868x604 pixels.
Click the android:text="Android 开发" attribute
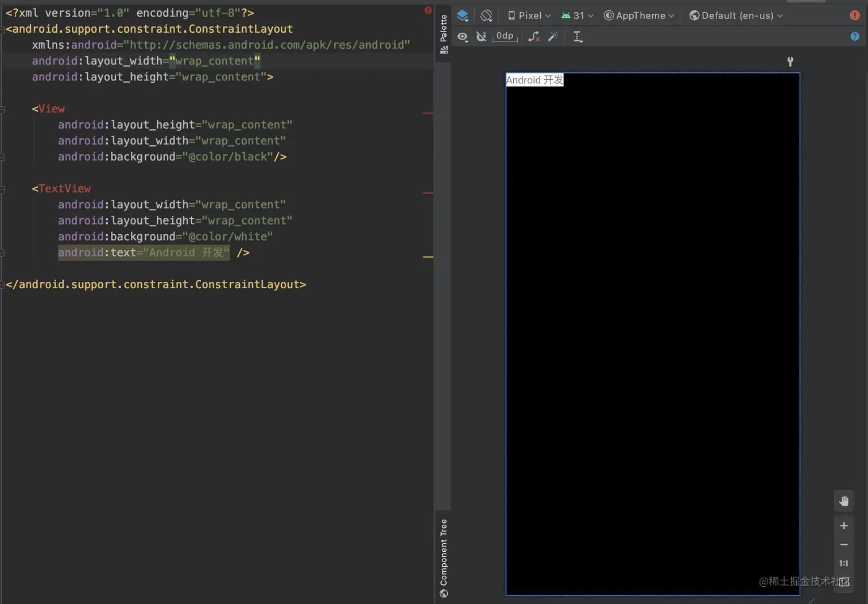pyautogui.click(x=144, y=253)
